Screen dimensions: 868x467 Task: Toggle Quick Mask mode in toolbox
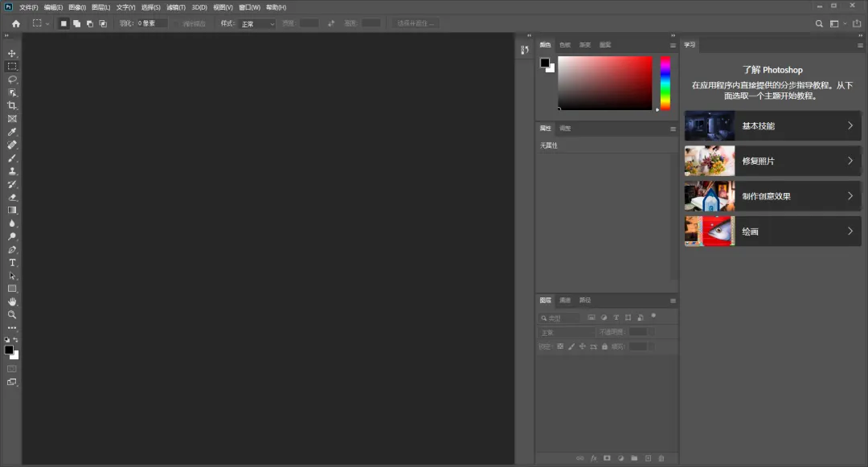point(11,368)
